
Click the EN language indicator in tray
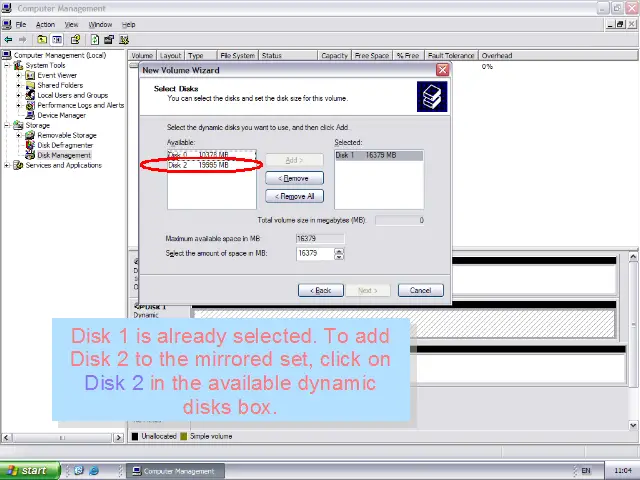[586, 471]
